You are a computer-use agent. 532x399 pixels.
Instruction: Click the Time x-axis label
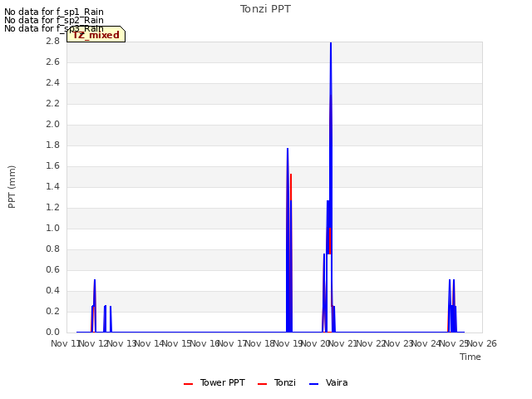[x=470, y=357]
